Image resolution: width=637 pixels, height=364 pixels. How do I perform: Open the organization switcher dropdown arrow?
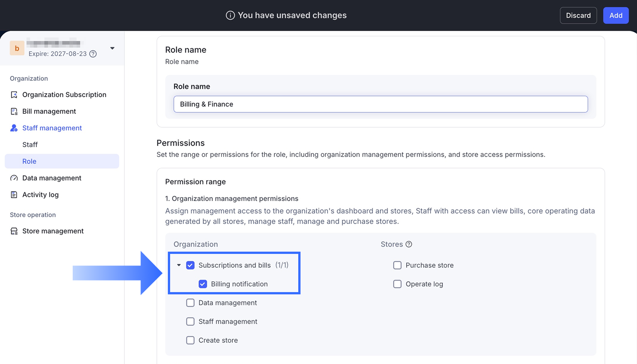coord(112,48)
